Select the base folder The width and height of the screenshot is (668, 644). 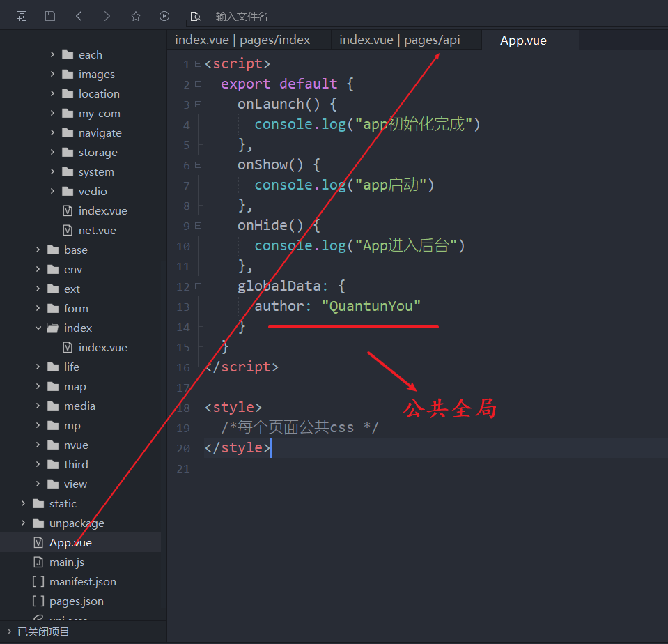click(76, 250)
